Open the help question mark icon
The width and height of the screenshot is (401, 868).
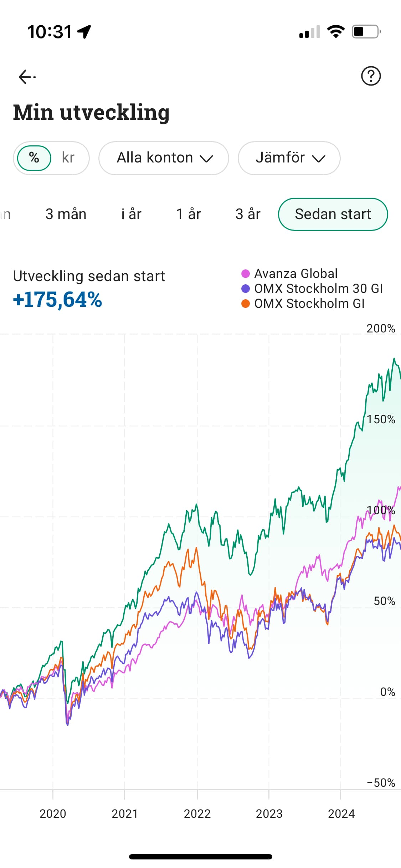tap(371, 76)
